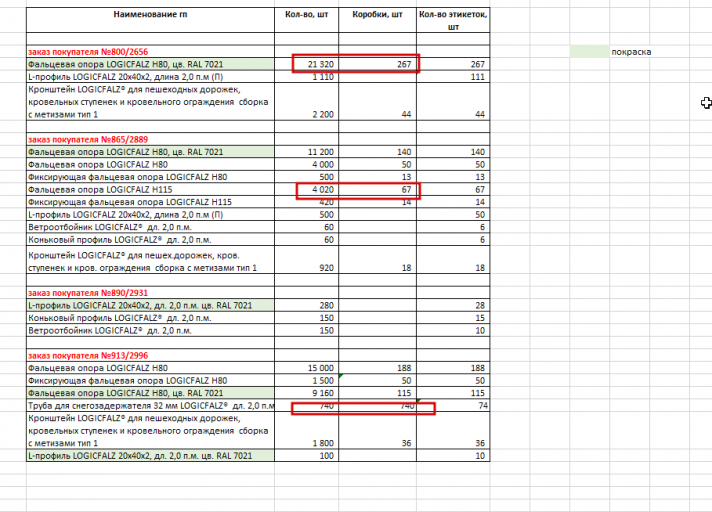Select "Фальцевая опора LOGICFALZ H80" name with quantity 15 000
The image size is (712, 512).
[x=150, y=368]
